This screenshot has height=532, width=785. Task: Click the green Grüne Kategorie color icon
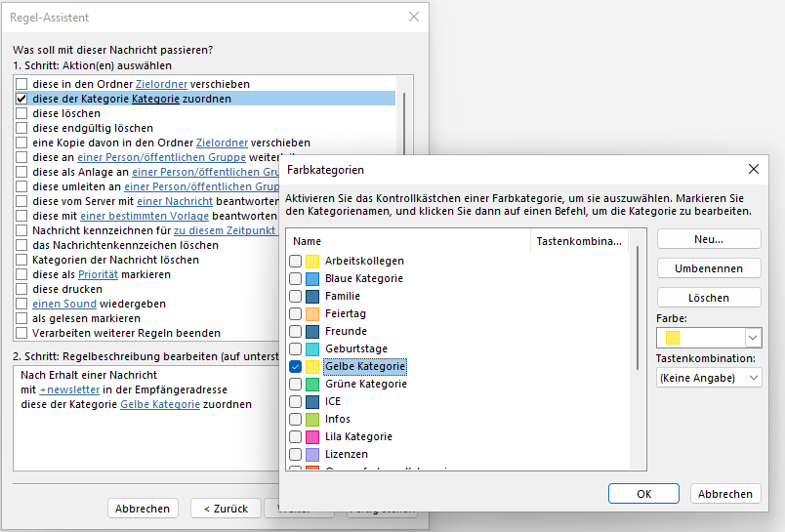(312, 385)
